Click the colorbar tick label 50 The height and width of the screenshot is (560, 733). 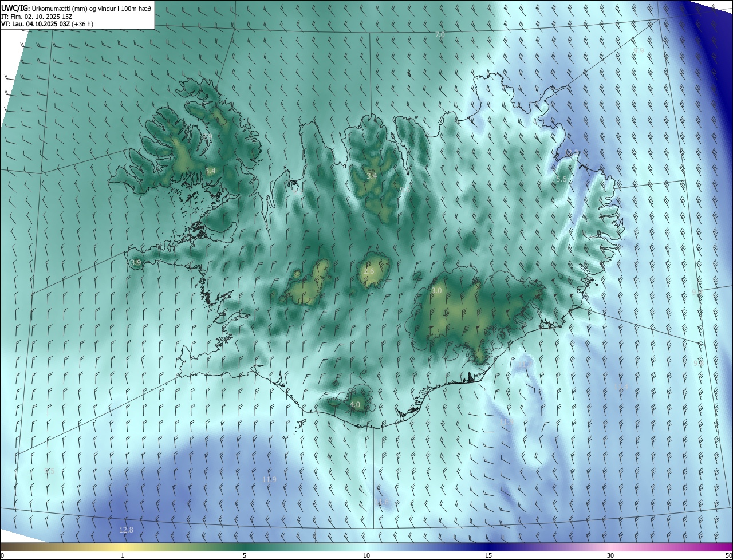(x=728, y=555)
